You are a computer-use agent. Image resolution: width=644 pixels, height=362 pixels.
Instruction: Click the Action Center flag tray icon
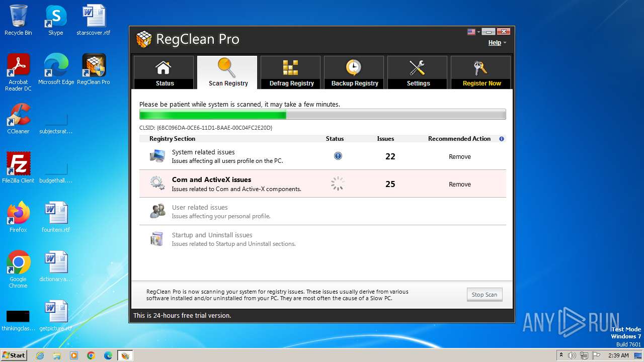pyautogui.click(x=596, y=355)
